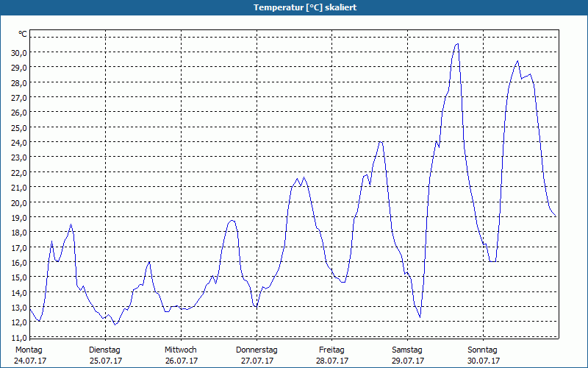Click the Sonntag day label
The width and height of the screenshot is (588, 368).
point(483,350)
